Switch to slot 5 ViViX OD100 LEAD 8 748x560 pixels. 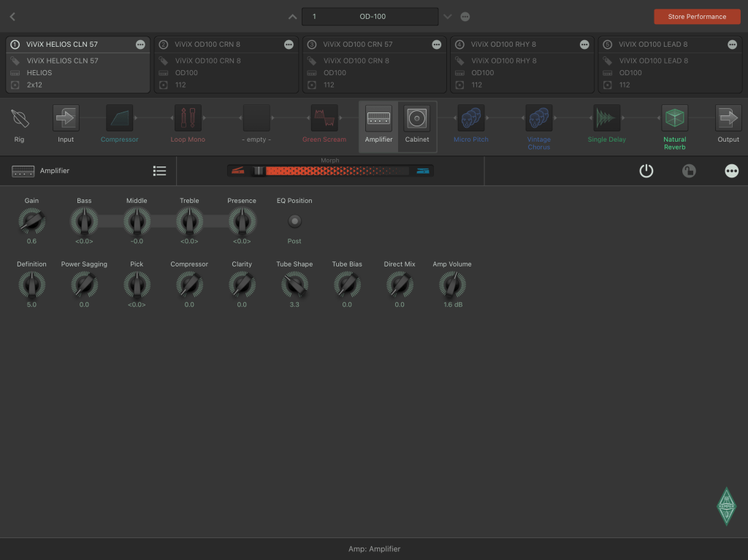coord(671,64)
